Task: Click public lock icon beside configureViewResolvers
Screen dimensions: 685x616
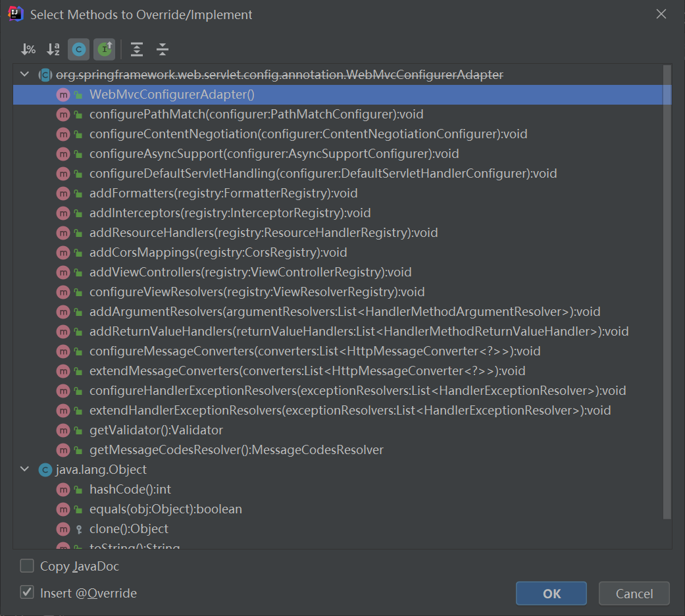Action: pyautogui.click(x=78, y=292)
